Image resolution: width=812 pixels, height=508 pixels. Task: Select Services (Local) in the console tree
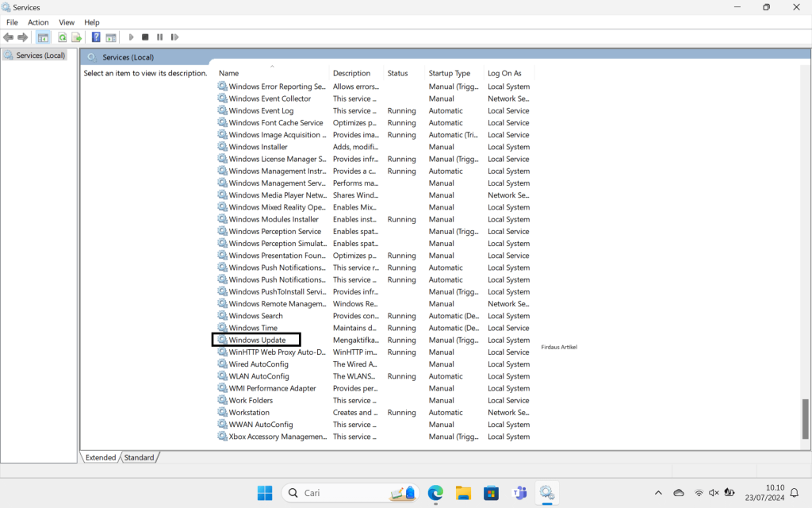click(40, 56)
